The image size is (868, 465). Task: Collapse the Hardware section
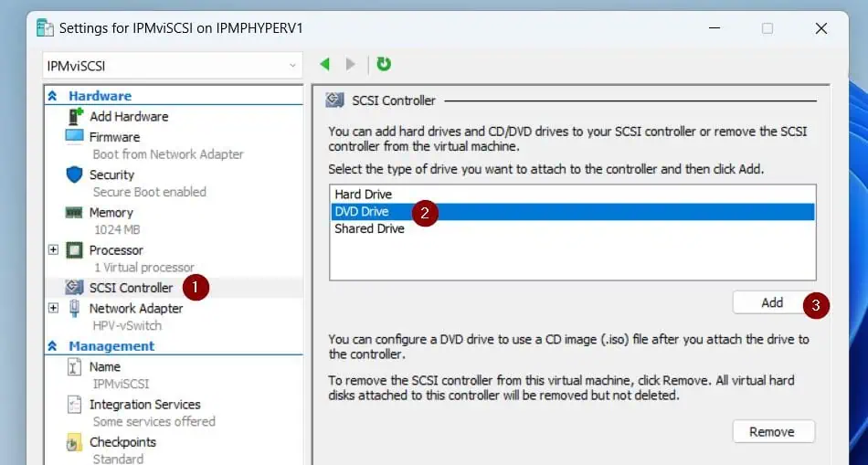[53, 96]
